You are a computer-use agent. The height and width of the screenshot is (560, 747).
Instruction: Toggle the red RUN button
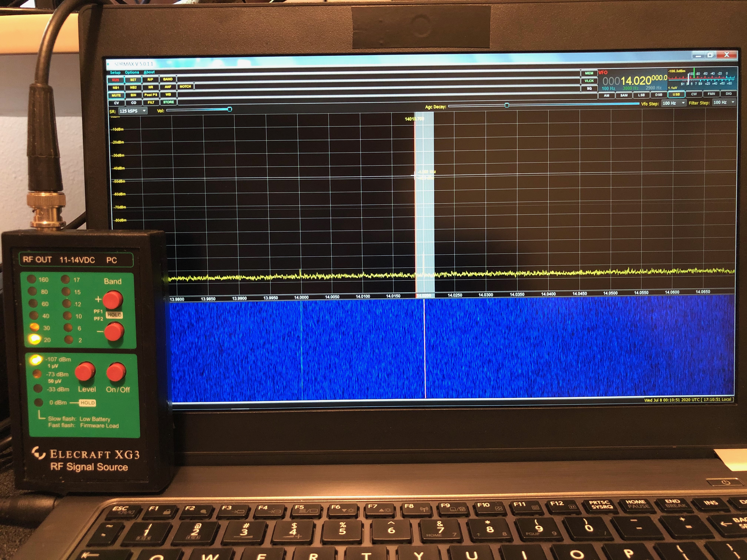click(x=115, y=80)
